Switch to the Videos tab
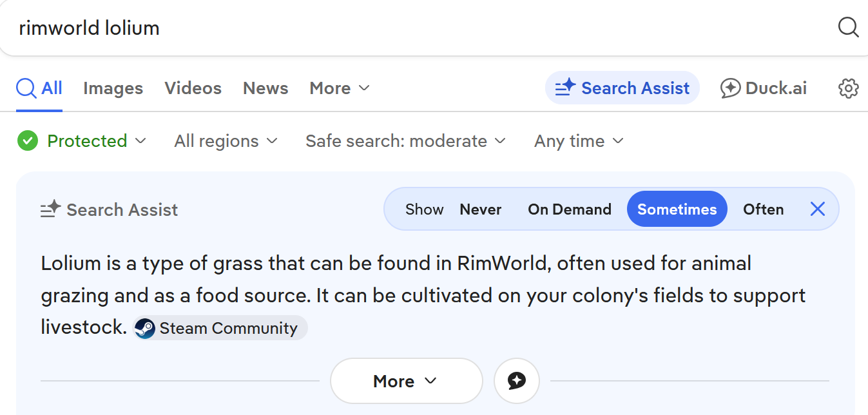This screenshot has width=868, height=415. pos(193,88)
